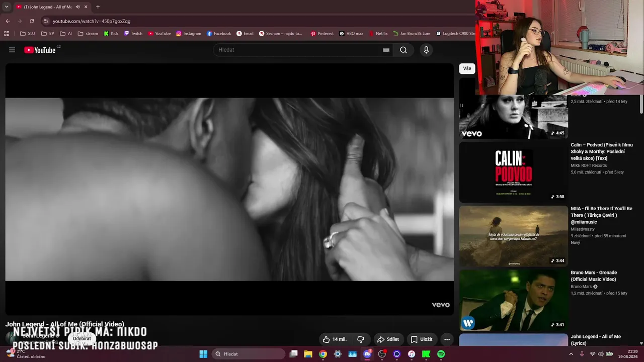Open the Windows Start menu

pyautogui.click(x=203, y=354)
